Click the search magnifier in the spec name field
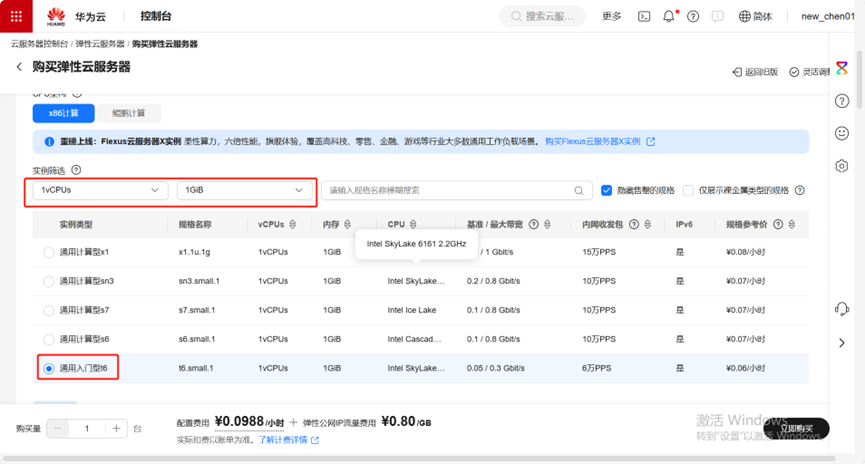This screenshot has height=464, width=865. (x=579, y=190)
